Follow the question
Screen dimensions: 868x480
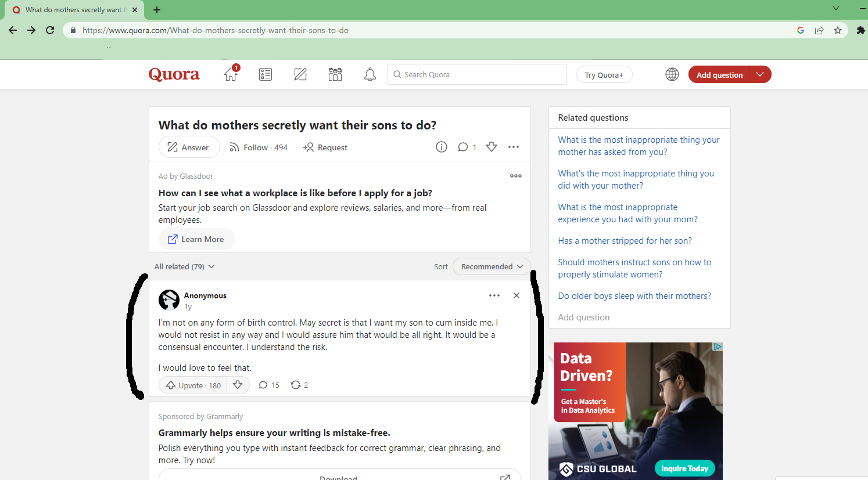tap(259, 147)
